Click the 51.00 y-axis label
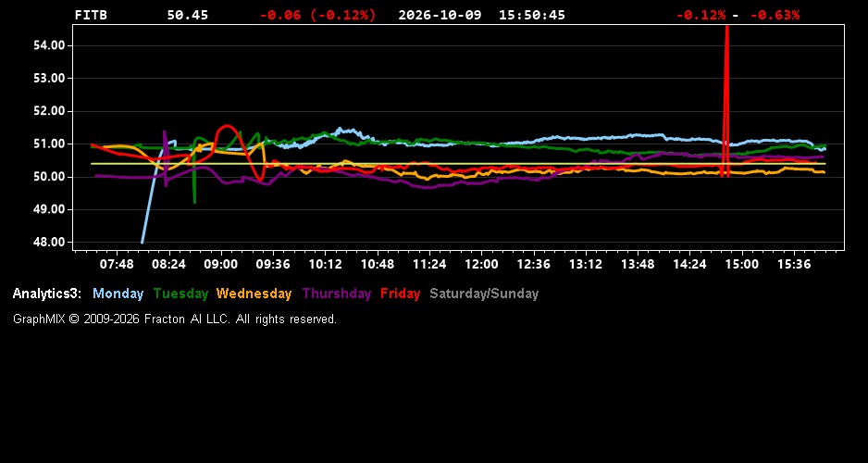Screen dimensions: 868x463 coord(49,144)
